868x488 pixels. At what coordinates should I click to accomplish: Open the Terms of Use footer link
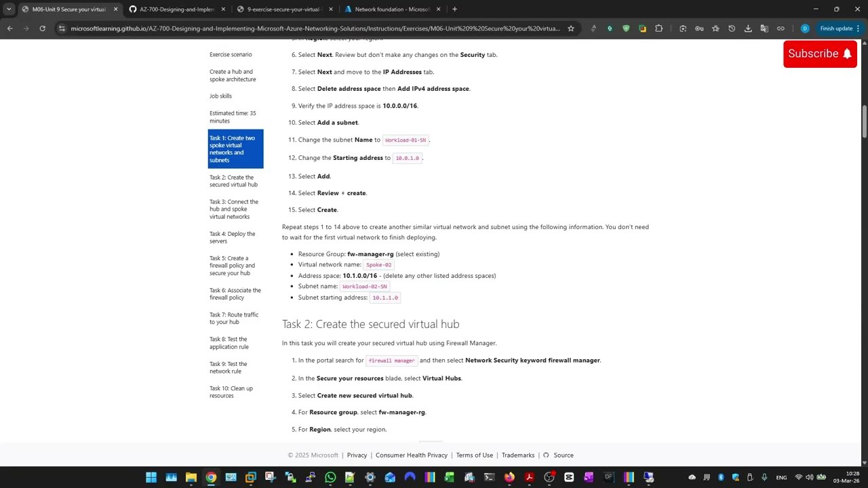tap(475, 455)
